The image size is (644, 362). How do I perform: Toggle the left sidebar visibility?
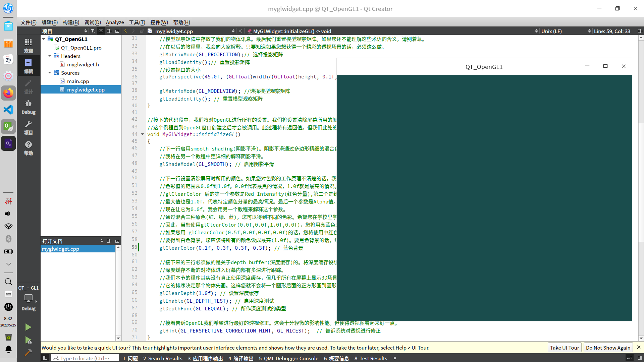pyautogui.click(x=45, y=358)
